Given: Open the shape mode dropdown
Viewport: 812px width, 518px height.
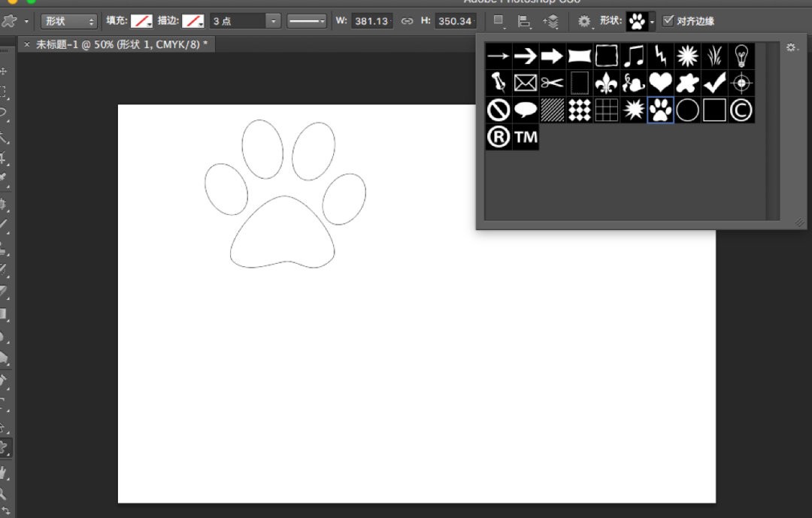Looking at the screenshot, I should click(x=69, y=21).
